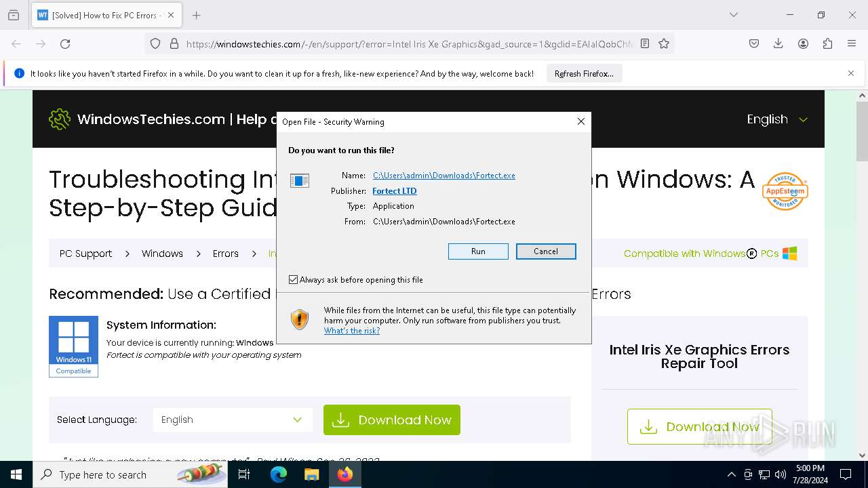Toggle reader view icon in address bar
The height and width of the screenshot is (488, 868).
click(645, 43)
